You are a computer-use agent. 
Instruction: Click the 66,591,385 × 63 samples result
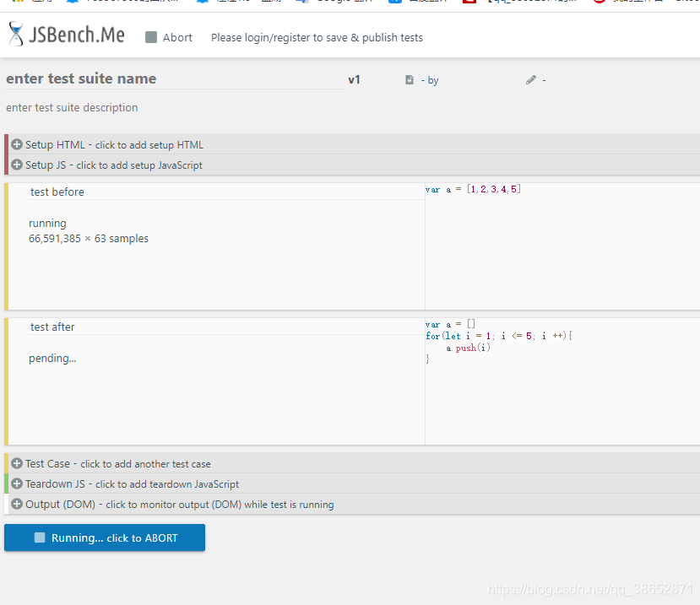click(x=89, y=239)
